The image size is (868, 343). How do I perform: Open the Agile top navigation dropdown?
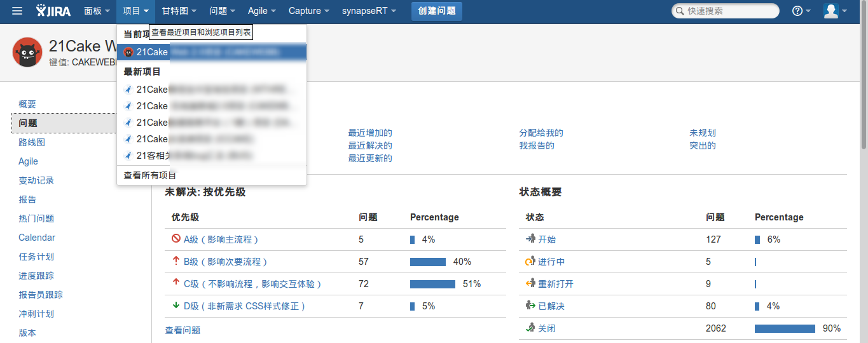[262, 11]
